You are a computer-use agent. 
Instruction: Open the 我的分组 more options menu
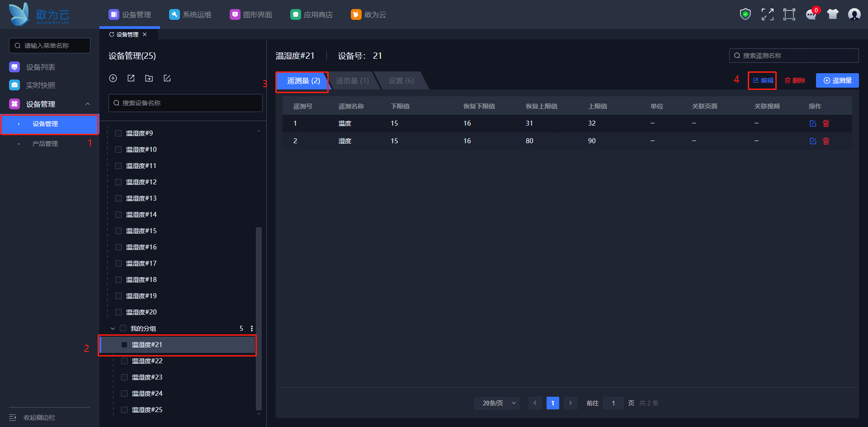[252, 328]
